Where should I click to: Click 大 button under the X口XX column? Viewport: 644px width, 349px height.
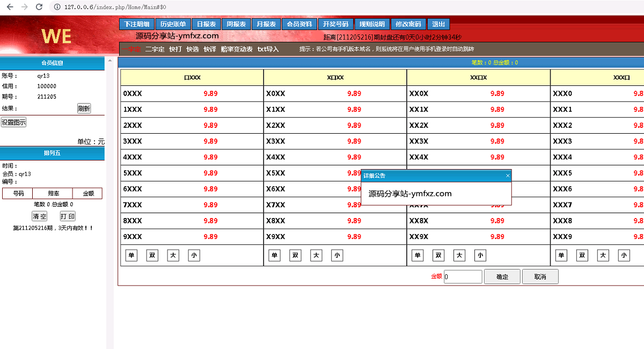pos(316,256)
